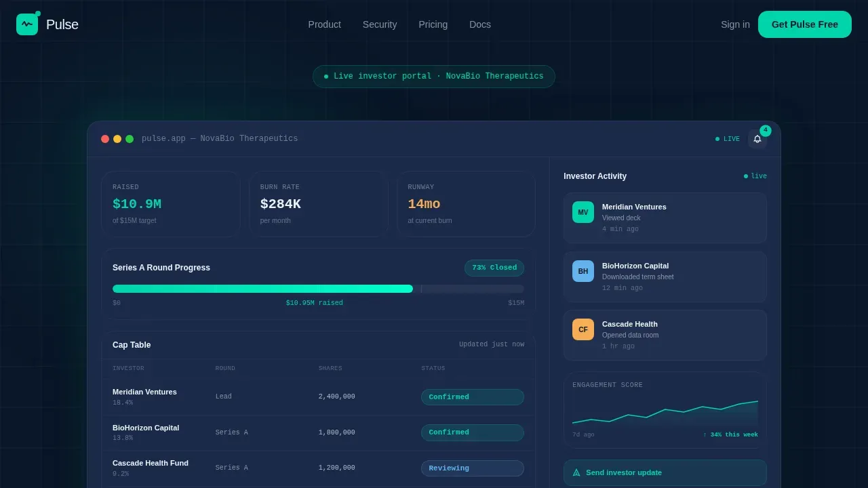Screen dimensions: 868x488
Task: Open the Docs nav link
Action: pos(480,24)
